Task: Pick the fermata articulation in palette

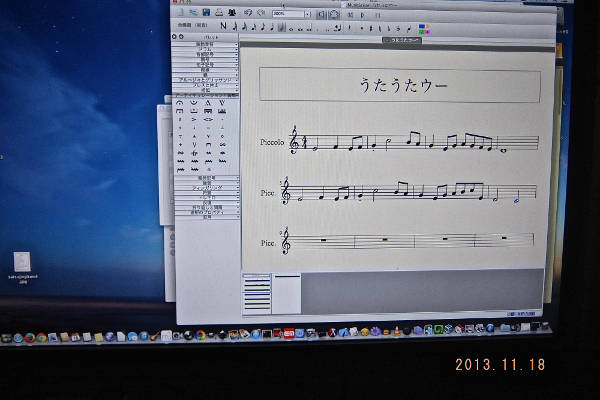Action: (179, 103)
